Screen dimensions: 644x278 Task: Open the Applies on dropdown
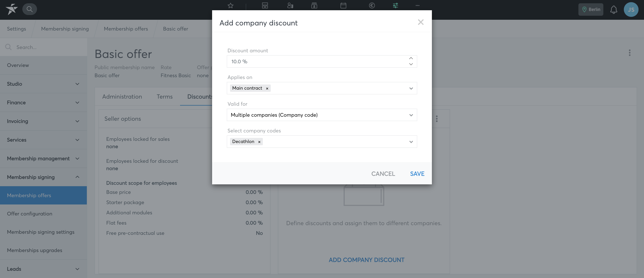point(411,88)
